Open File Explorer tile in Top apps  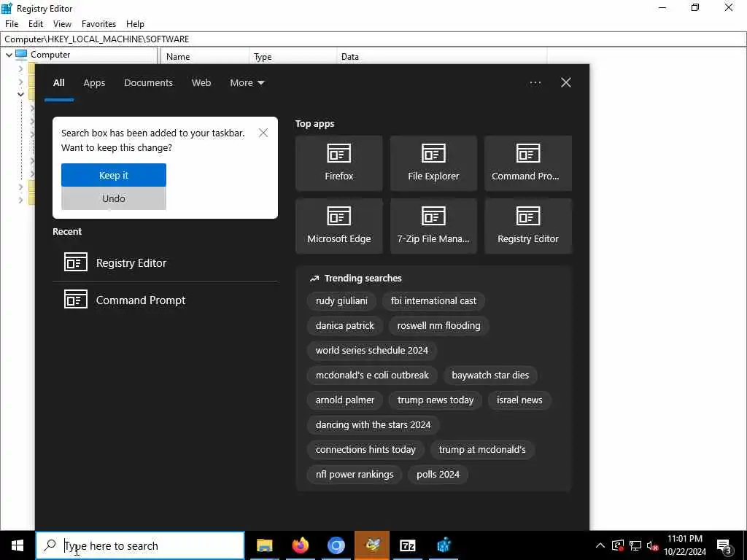pos(433,163)
